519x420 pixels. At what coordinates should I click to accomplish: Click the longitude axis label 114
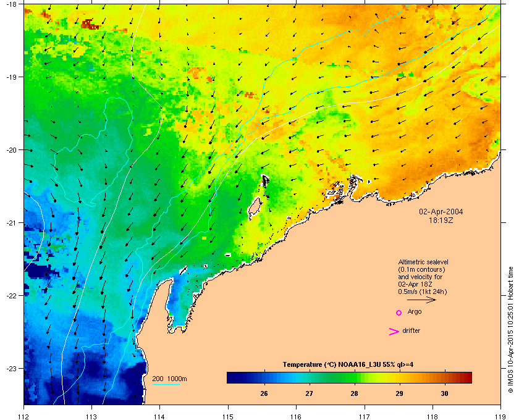point(159,417)
